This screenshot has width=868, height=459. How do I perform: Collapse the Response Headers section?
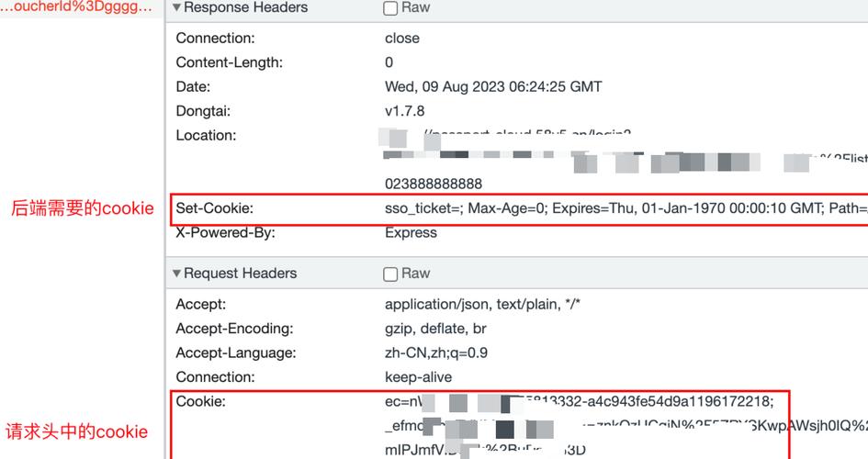pos(177,7)
